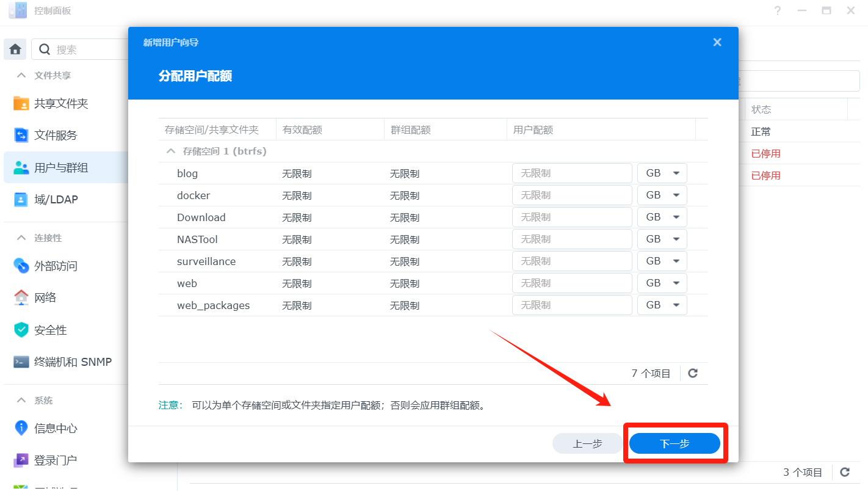The image size is (868, 491).
Task: Click the 上一步 previous button
Action: tap(587, 443)
